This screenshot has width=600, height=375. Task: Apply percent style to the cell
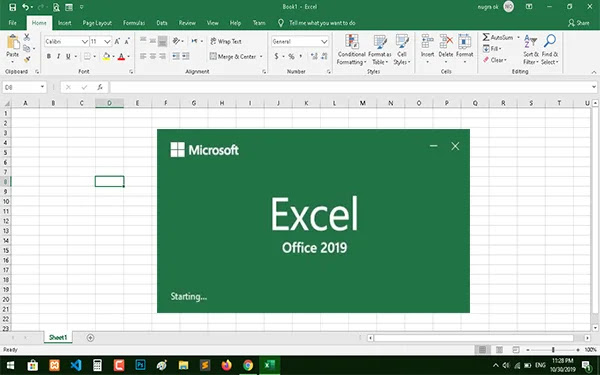pos(291,56)
